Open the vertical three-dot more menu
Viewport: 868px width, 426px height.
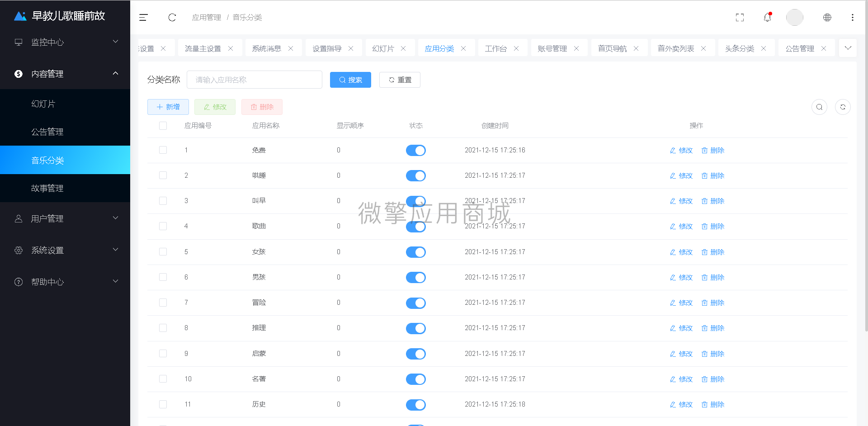coord(852,17)
